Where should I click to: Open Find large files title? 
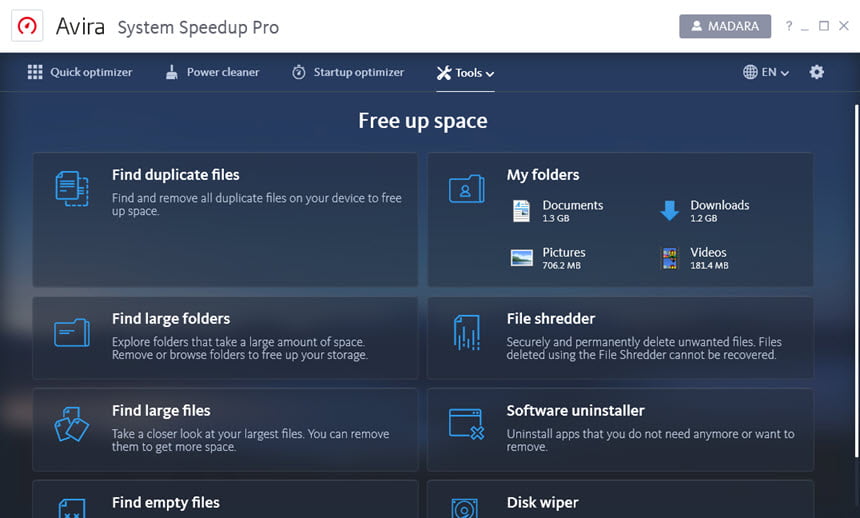(161, 410)
